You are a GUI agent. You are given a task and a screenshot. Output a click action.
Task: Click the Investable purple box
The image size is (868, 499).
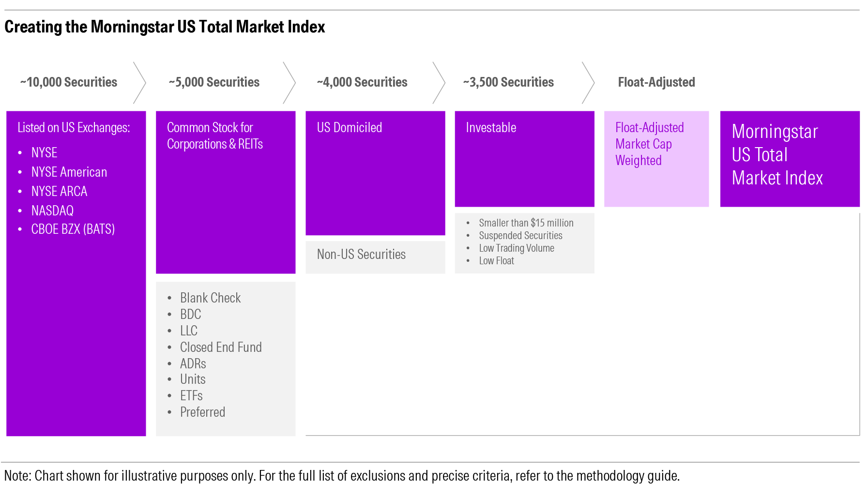tap(524, 159)
